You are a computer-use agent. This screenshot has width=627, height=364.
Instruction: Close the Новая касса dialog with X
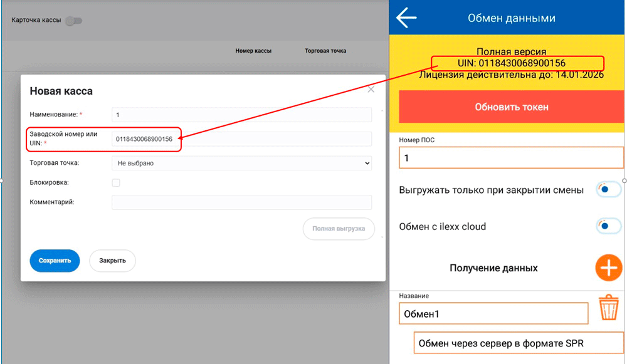pos(371,90)
